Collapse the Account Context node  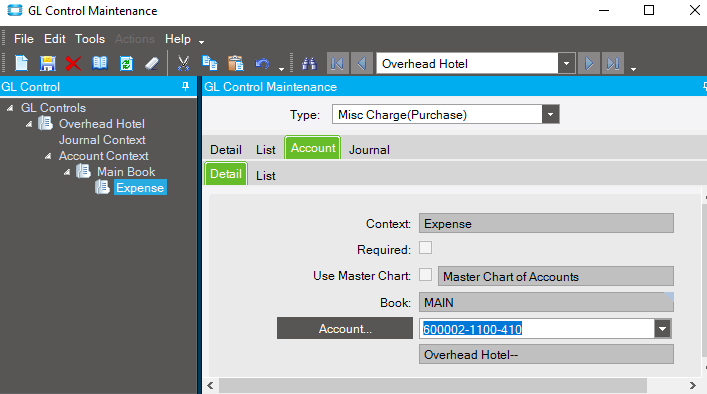click(48, 156)
